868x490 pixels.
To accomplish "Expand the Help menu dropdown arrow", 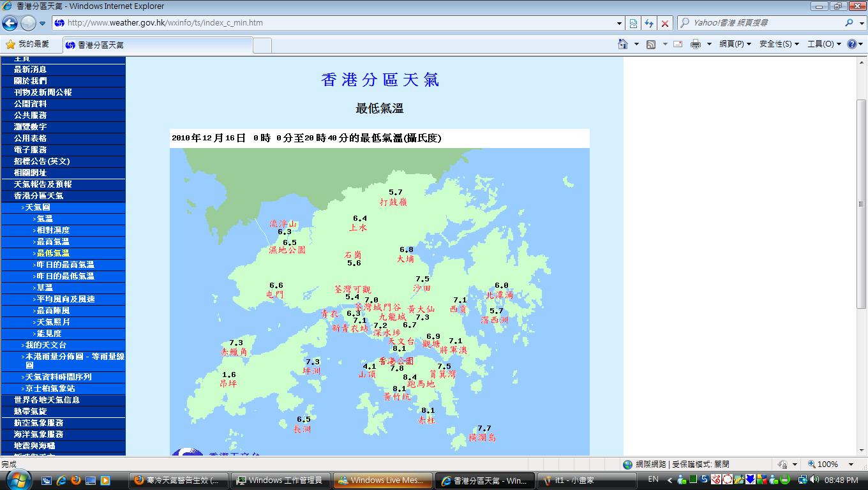I will 861,44.
